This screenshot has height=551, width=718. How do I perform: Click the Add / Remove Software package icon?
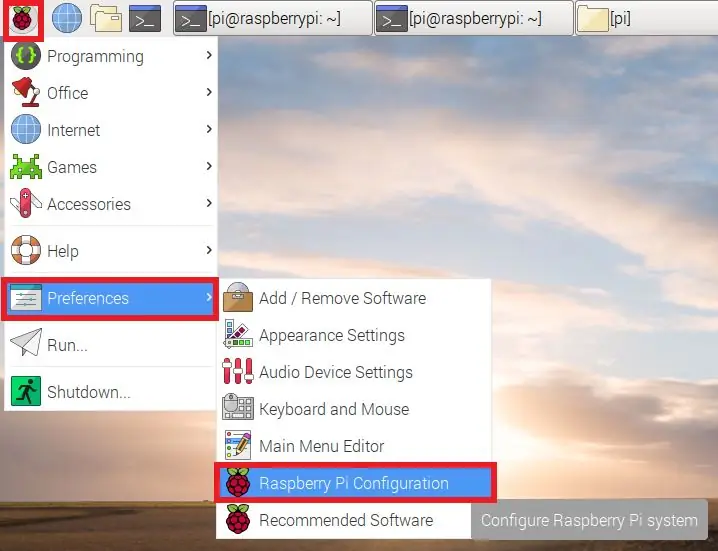point(238,297)
